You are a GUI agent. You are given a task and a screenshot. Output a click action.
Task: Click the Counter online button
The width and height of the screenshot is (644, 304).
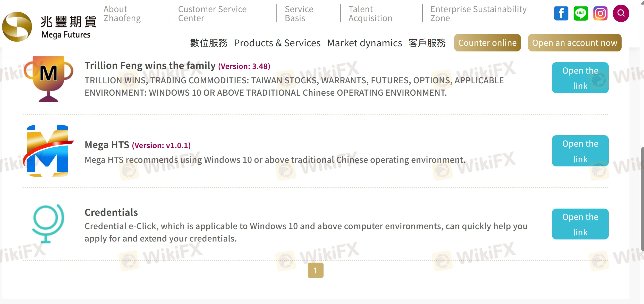click(487, 43)
